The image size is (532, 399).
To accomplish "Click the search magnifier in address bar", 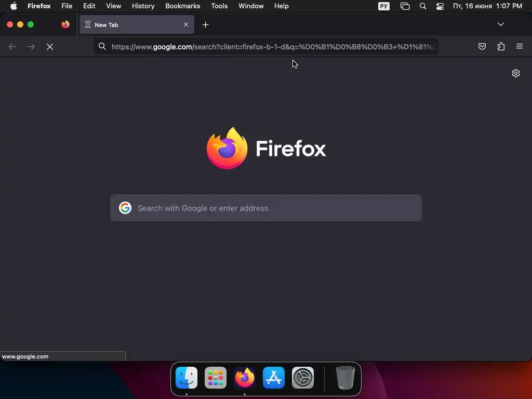I will coord(102,46).
